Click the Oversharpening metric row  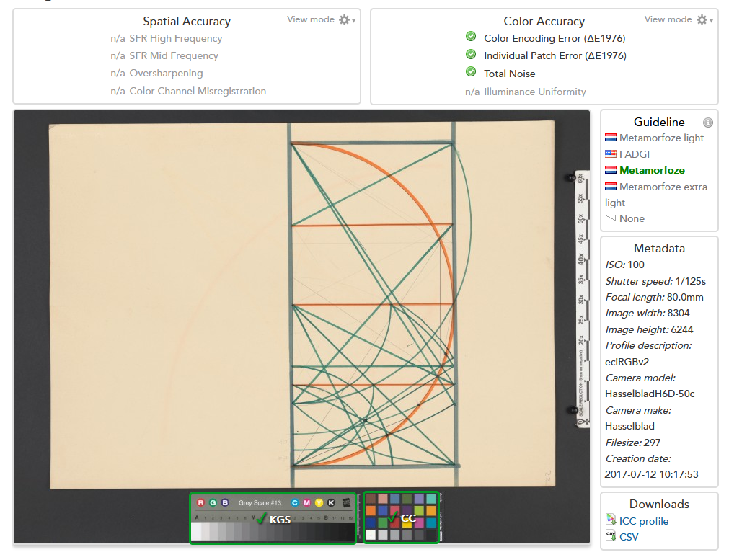tap(166, 73)
